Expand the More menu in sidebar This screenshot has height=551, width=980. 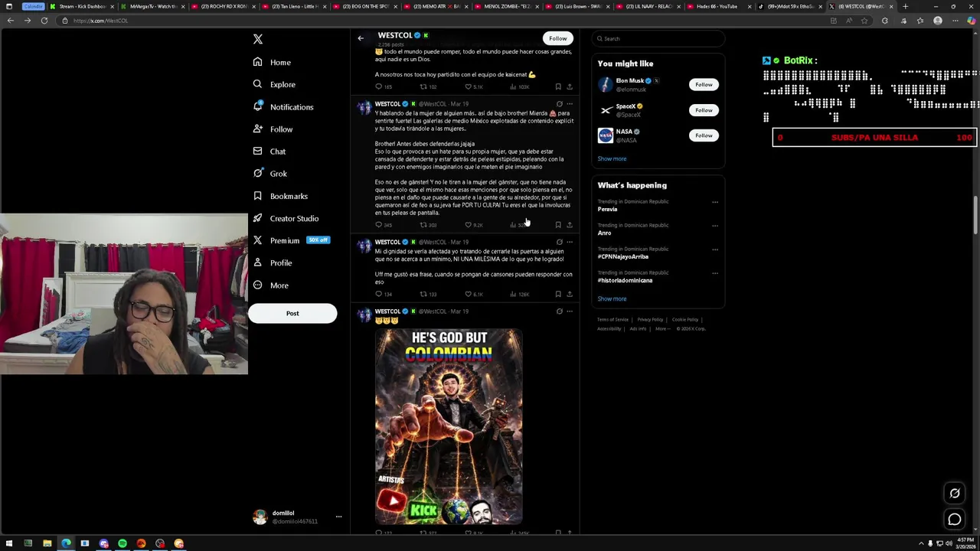271,285
